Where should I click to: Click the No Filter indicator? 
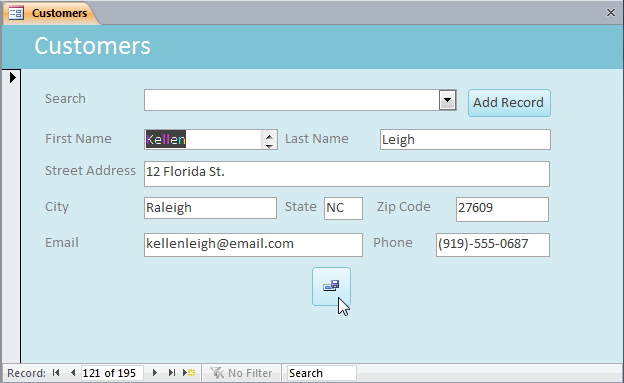pyautogui.click(x=241, y=373)
